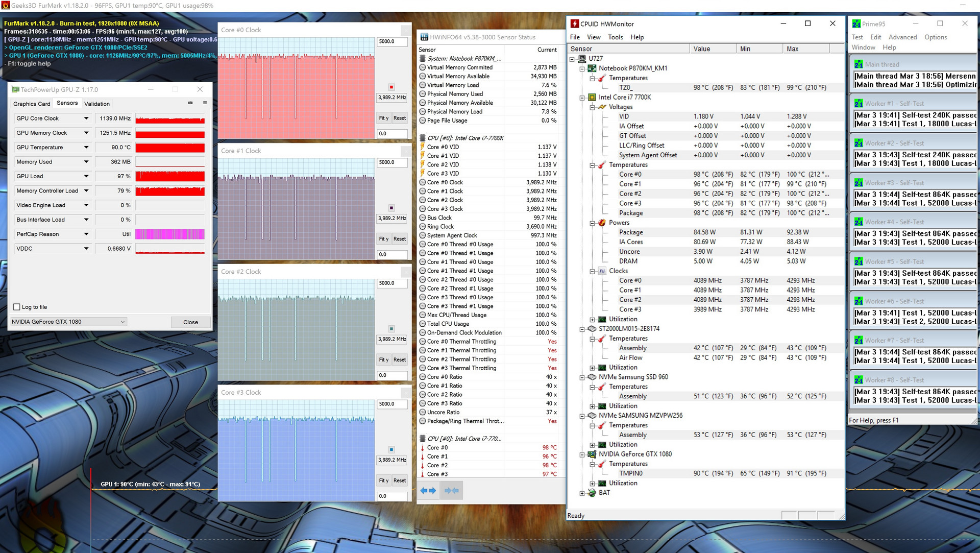The height and width of the screenshot is (553, 980).
Task: Click Fit y button on Core #2 Clock graph
Action: click(383, 359)
